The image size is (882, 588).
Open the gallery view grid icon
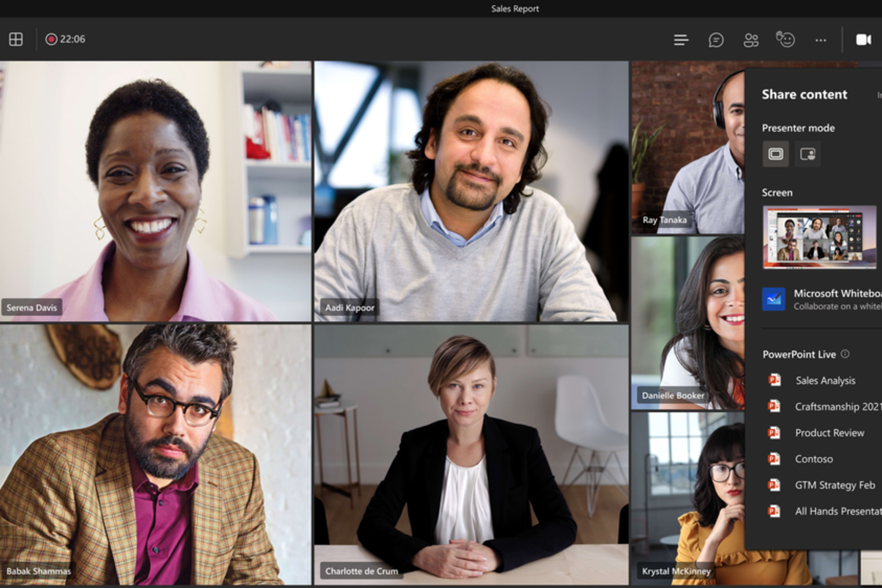pyautogui.click(x=16, y=39)
